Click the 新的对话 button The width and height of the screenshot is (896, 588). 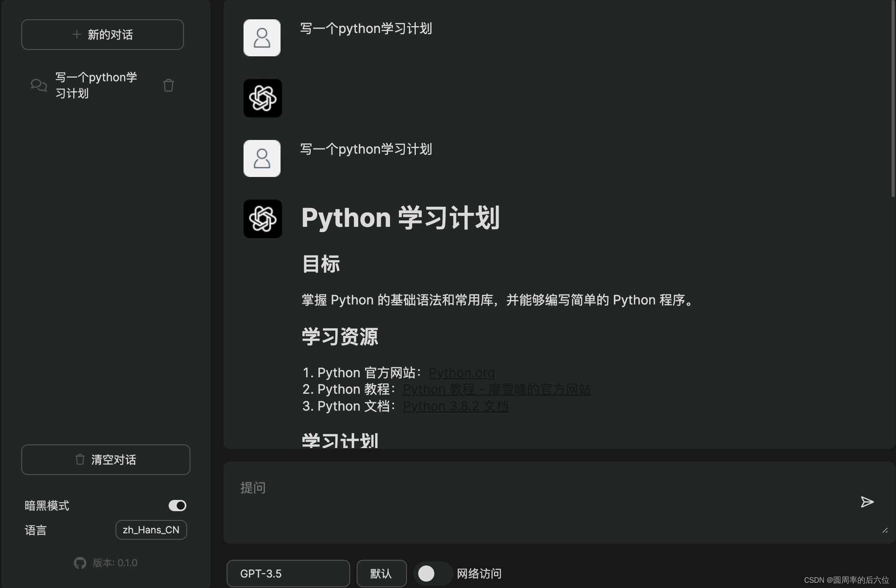coord(102,35)
